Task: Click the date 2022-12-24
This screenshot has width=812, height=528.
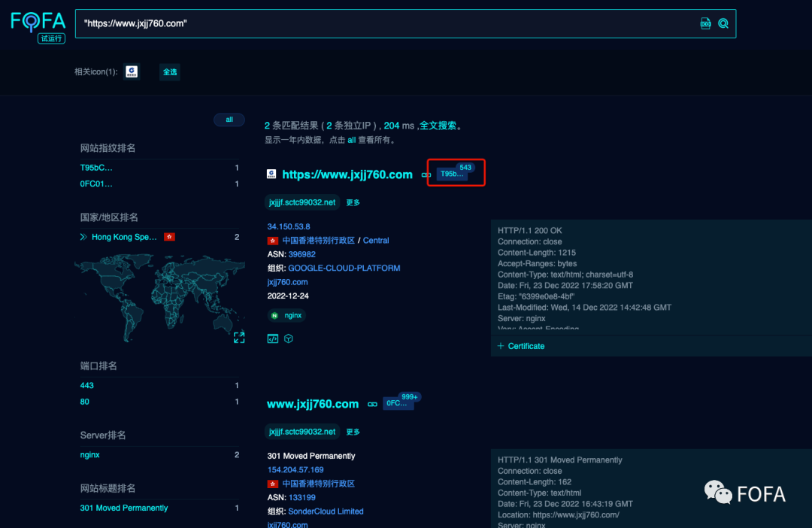Action: 288,296
